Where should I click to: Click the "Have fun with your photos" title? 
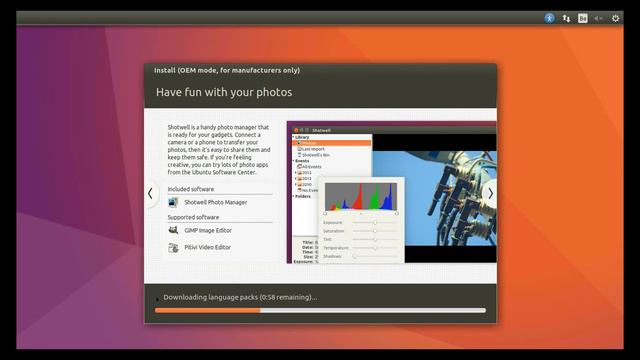(224, 92)
